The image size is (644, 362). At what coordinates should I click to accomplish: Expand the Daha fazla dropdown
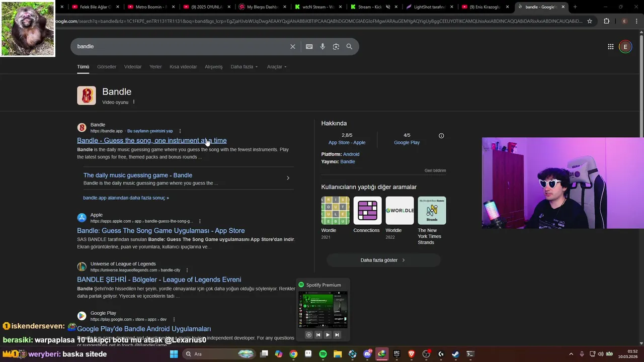click(244, 67)
